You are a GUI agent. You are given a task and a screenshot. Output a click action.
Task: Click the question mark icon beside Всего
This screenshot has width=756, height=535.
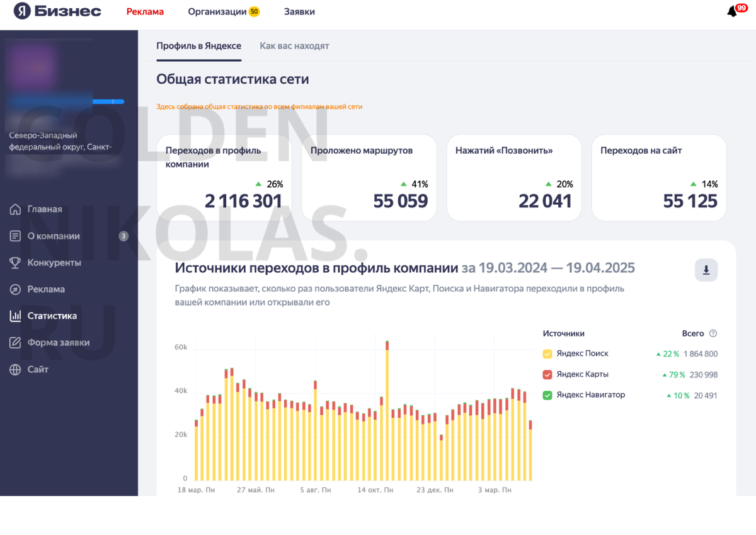713,333
